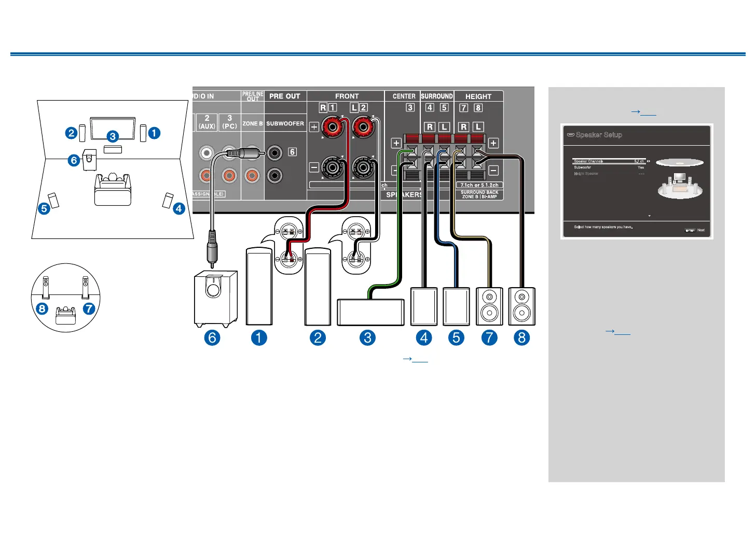Click the down arrow at the bottom of the Speaker Setup list
The height and width of the screenshot is (535, 756).
pos(649,216)
